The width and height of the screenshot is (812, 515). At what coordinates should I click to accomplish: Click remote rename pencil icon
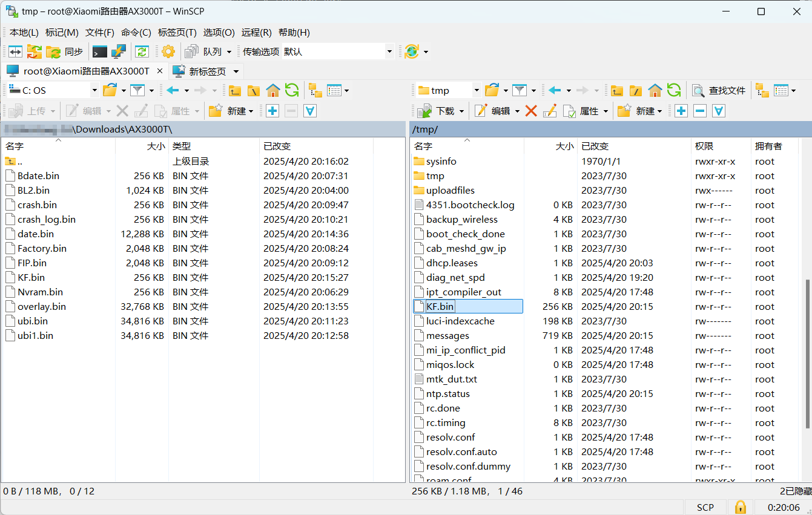click(550, 111)
